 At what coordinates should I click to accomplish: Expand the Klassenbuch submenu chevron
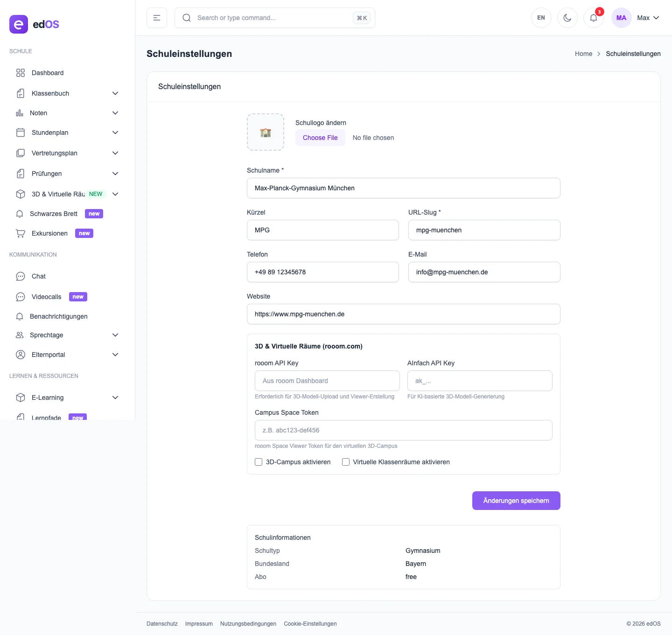[115, 93]
